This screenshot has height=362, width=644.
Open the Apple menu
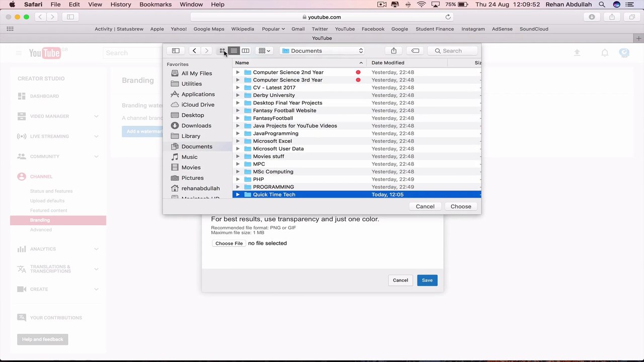tap(12, 5)
